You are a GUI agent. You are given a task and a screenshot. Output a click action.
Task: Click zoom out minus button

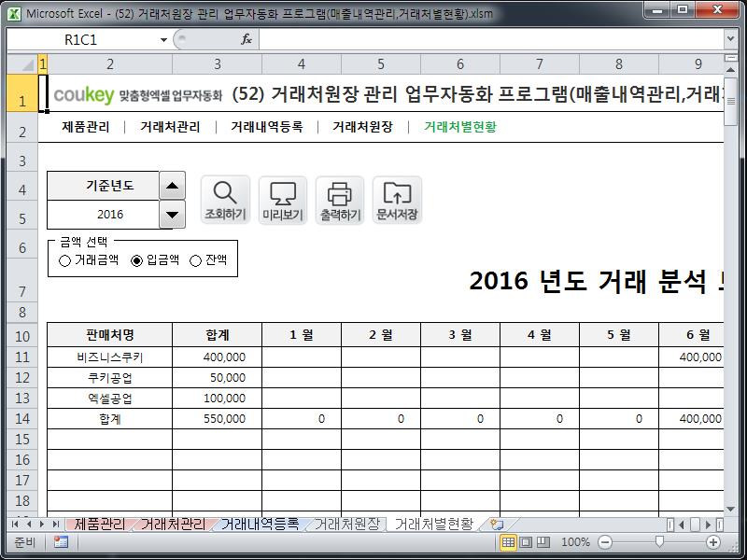604,542
